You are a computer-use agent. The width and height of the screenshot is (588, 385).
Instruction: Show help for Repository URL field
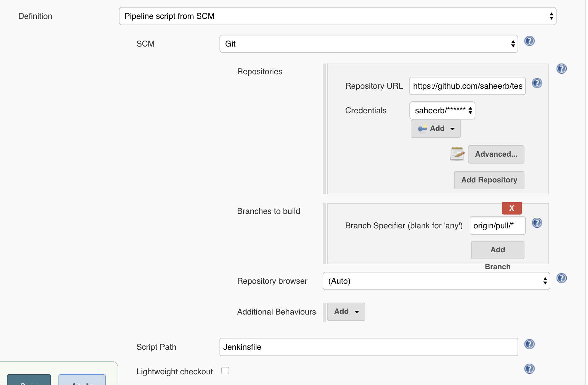(537, 83)
